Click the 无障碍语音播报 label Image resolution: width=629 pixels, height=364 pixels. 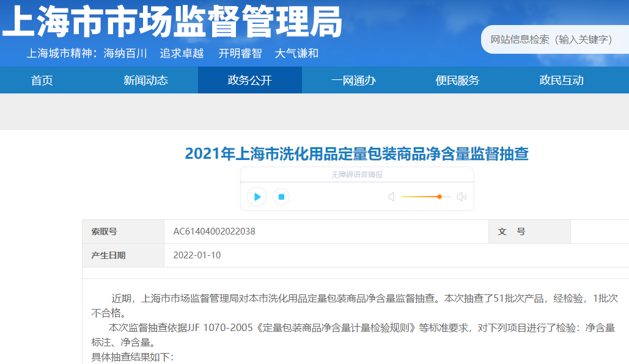click(x=356, y=175)
